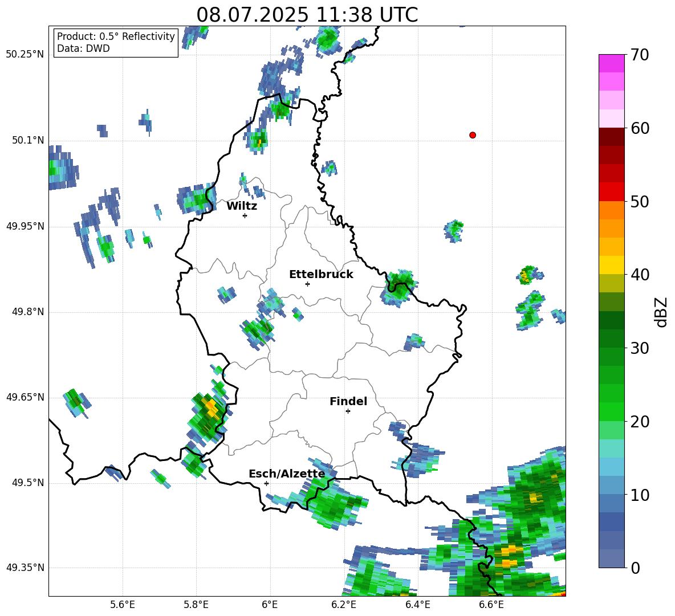Image resolution: width=675 pixels, height=616 pixels.
Task: Click the colorbar tick label 30
Action: (640, 348)
